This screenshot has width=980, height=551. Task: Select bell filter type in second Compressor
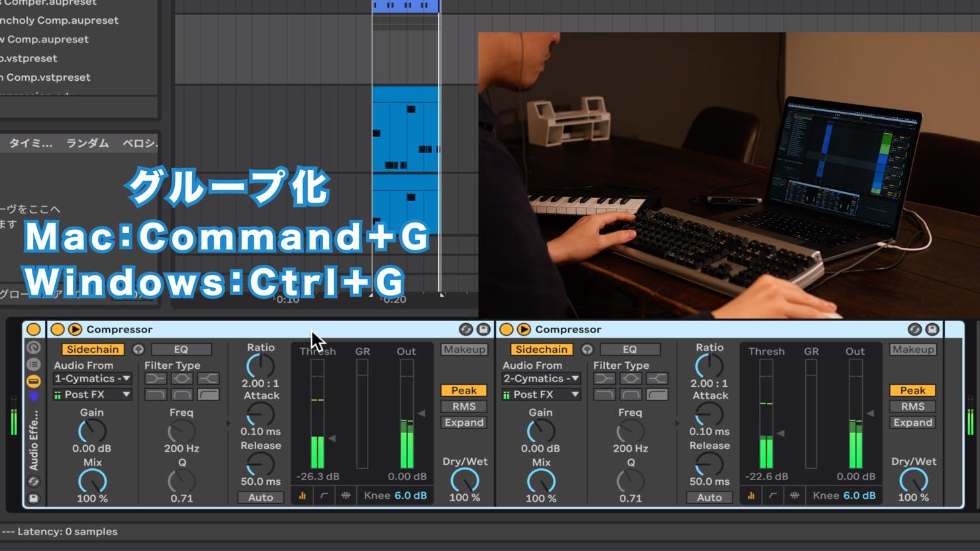click(631, 378)
